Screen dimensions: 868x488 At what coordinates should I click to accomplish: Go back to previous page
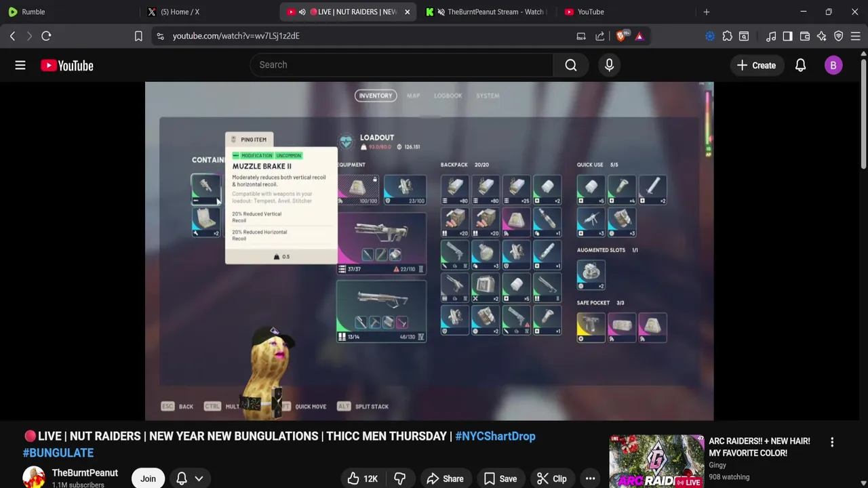[12, 36]
